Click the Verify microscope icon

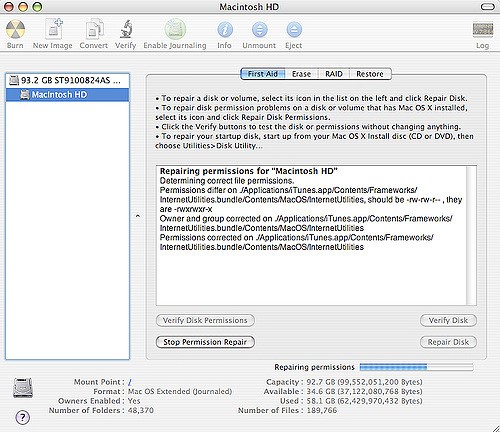(x=126, y=29)
